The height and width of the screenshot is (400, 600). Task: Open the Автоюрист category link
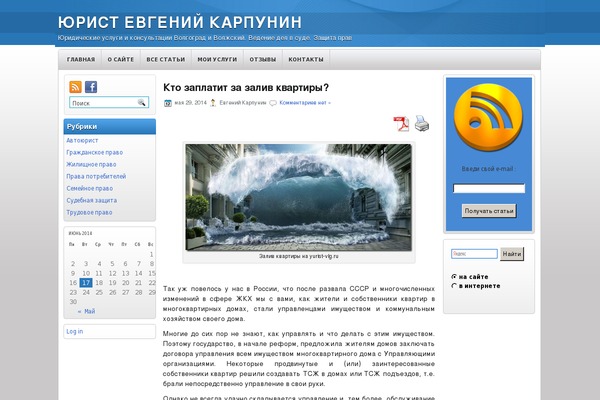[x=82, y=140]
